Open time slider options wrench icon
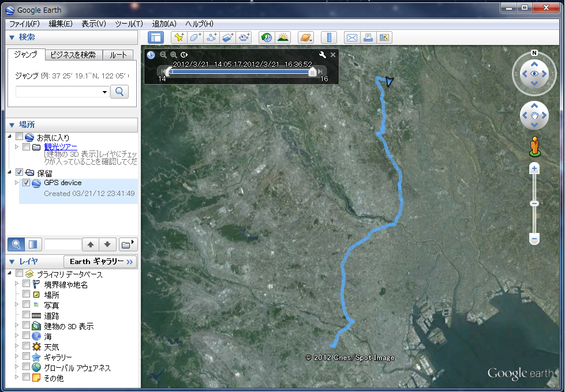The height and width of the screenshot is (392, 565). click(323, 55)
